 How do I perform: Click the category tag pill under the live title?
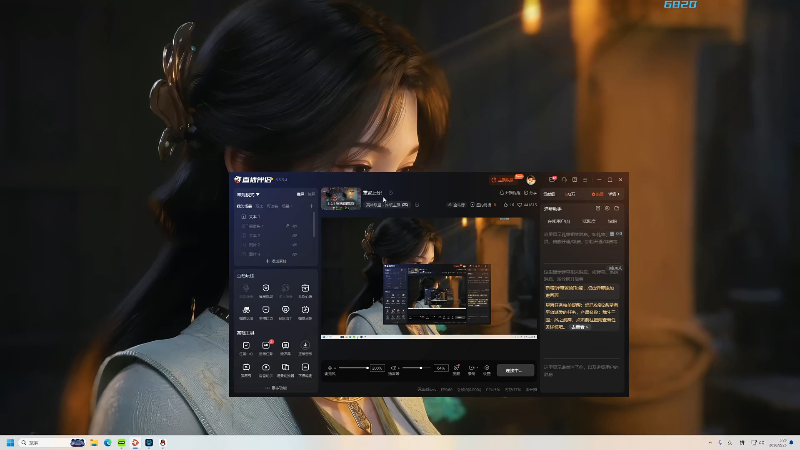pyautogui.click(x=387, y=205)
